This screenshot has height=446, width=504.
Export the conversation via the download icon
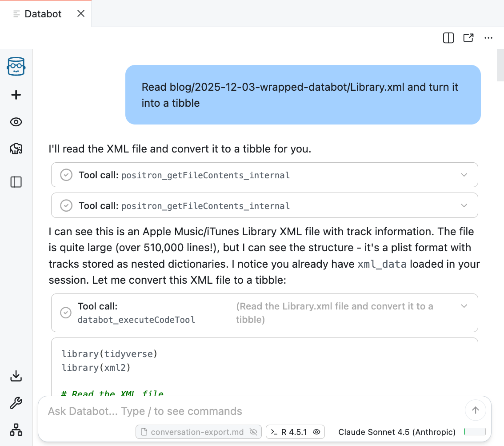[x=16, y=376]
